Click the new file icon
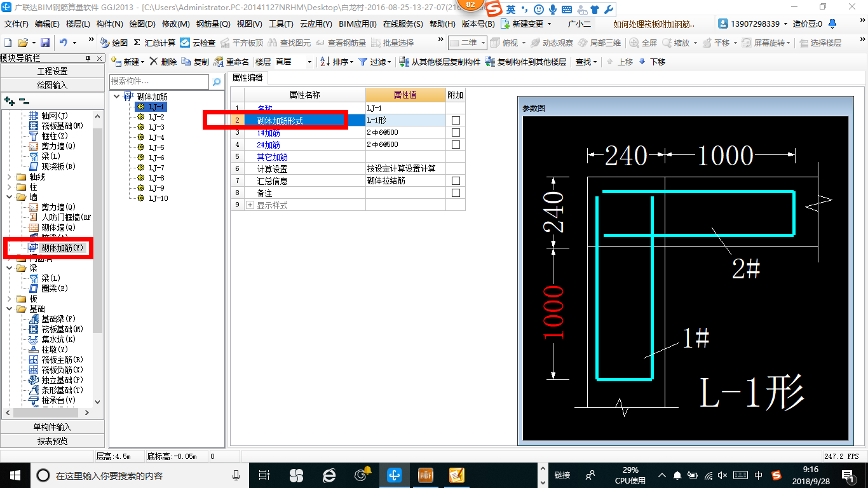 click(x=8, y=43)
